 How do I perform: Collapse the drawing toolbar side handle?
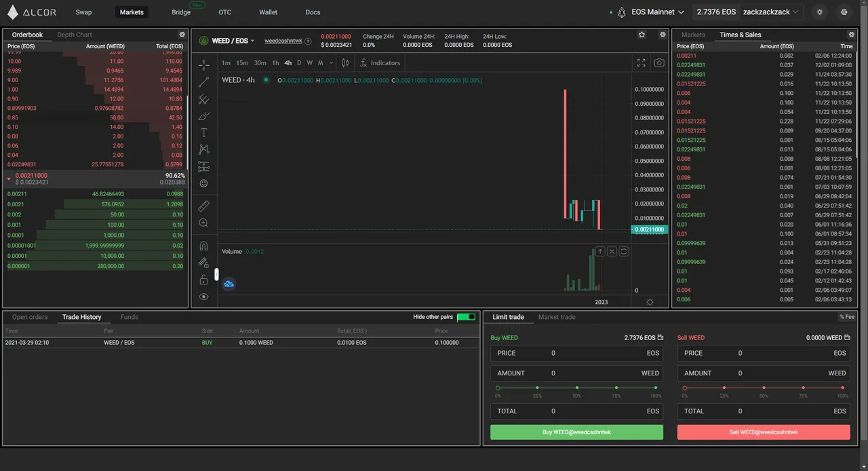tap(217, 274)
